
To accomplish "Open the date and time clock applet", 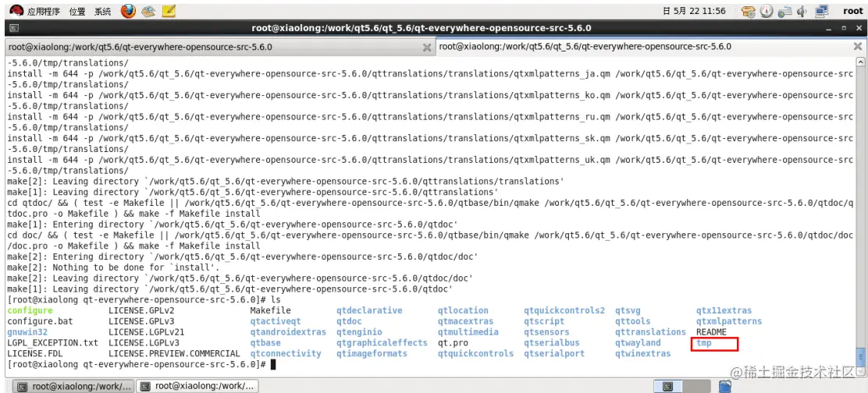I will [x=694, y=11].
